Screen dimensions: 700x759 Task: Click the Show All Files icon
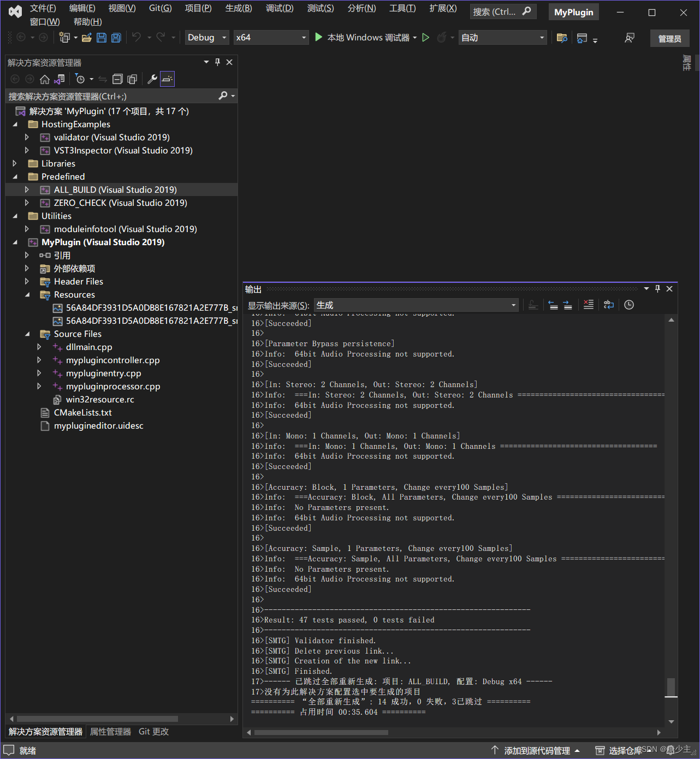click(x=132, y=79)
